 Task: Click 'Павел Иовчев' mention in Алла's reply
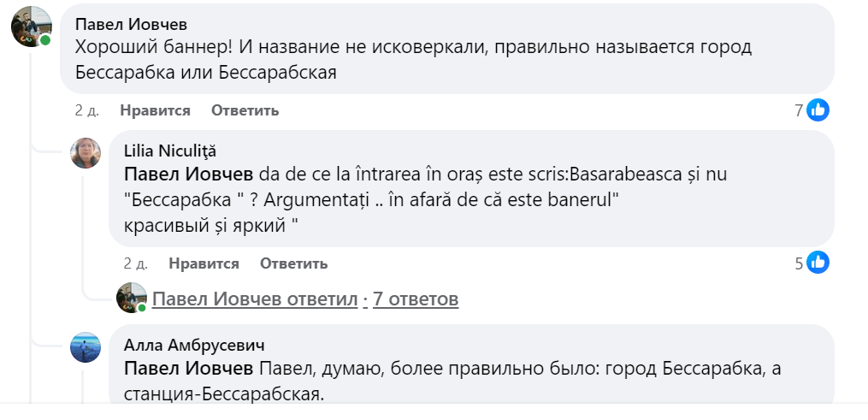coord(188,368)
